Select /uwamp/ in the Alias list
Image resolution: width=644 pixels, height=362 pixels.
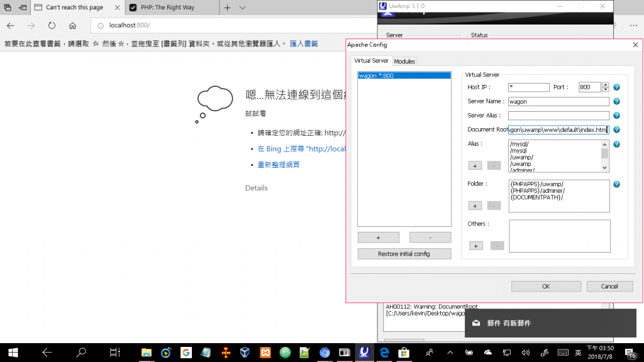tap(521, 157)
